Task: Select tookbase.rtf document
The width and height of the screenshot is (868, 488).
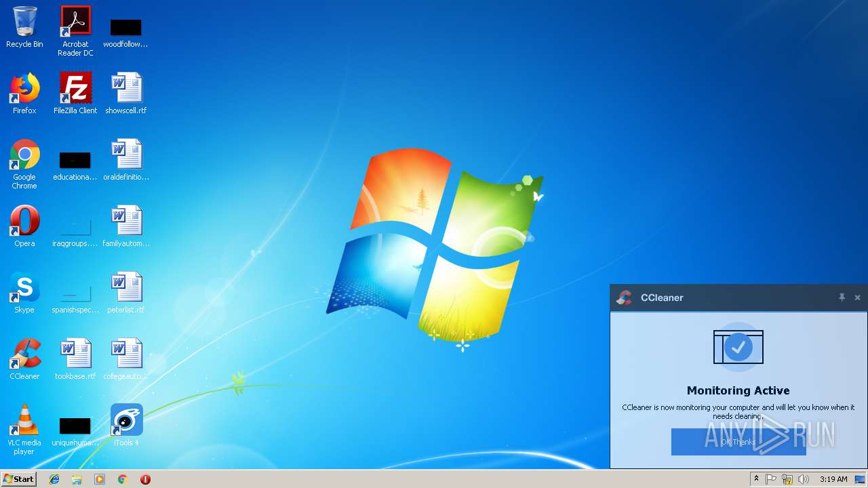Action: [75, 359]
